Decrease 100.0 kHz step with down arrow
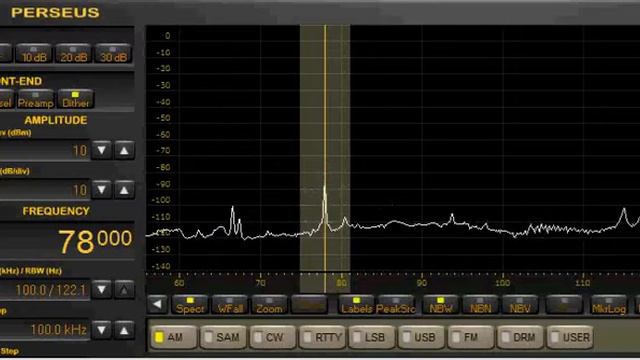Viewport: 640px width, 360px height. point(102,330)
